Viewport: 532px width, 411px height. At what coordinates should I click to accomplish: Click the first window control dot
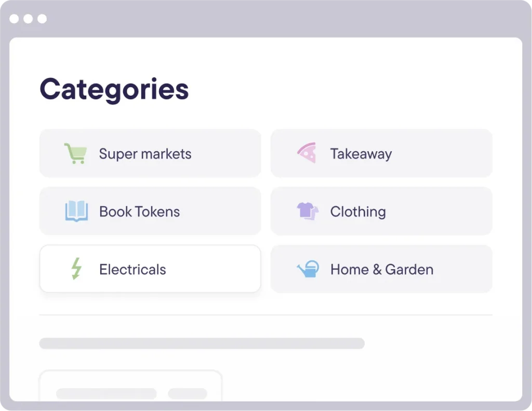pyautogui.click(x=14, y=19)
